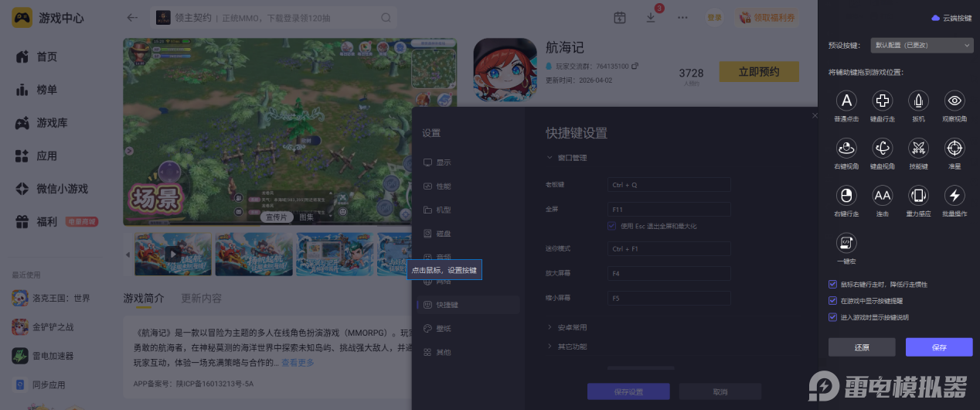
Task: Select the 右键行走 mouse icon
Action: coord(846,195)
